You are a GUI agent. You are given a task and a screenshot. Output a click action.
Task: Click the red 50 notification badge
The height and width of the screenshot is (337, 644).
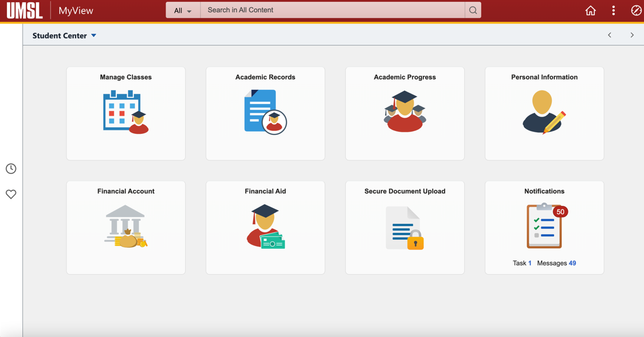point(560,212)
